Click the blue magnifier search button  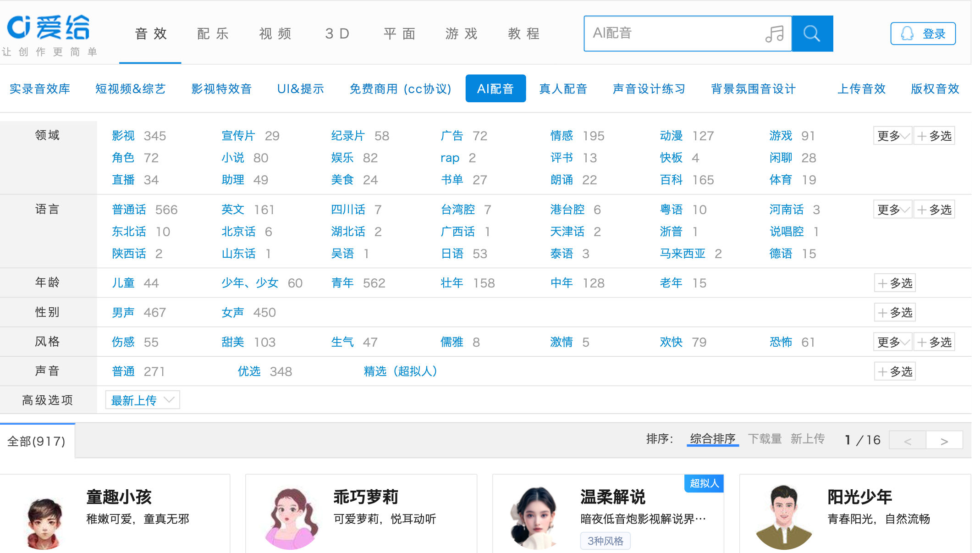click(x=812, y=33)
